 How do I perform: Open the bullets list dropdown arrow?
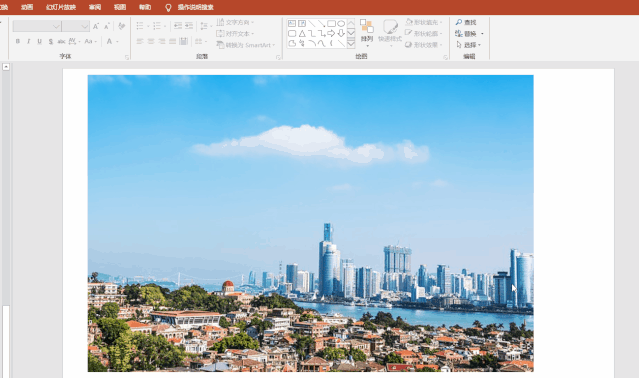point(148,26)
